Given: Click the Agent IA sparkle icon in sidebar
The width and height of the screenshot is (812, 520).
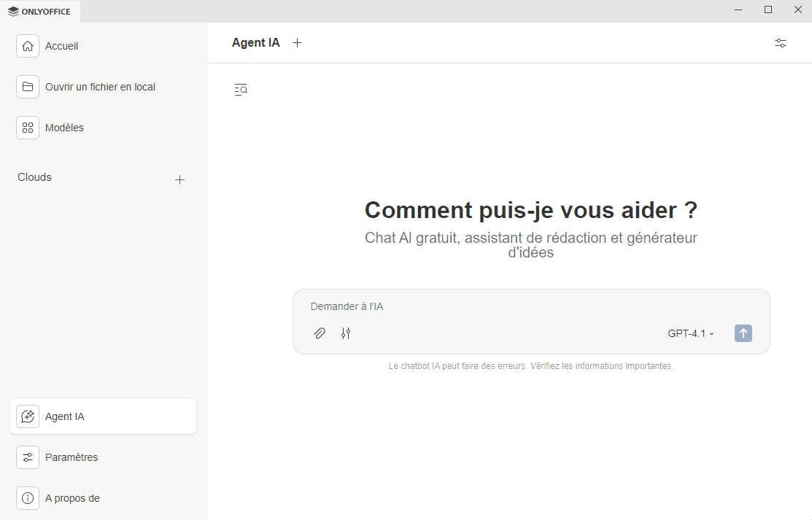Looking at the screenshot, I should 27,416.
